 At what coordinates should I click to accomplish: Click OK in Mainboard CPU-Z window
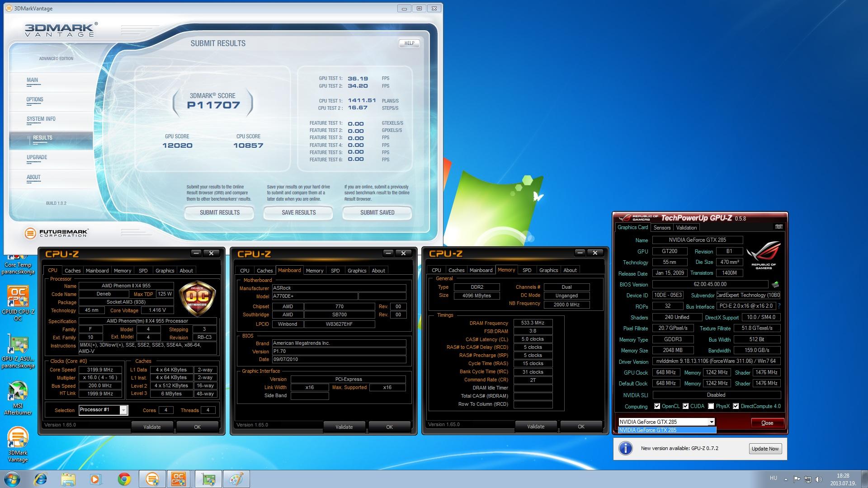[x=389, y=427]
